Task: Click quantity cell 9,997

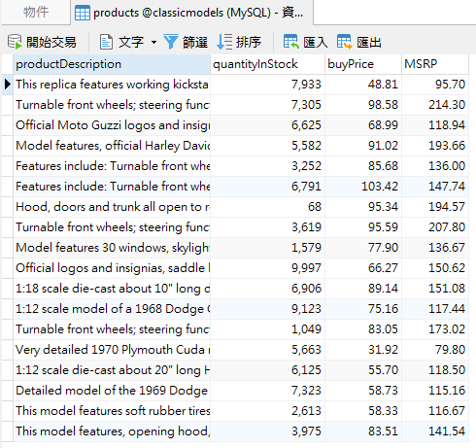Action: [267, 268]
